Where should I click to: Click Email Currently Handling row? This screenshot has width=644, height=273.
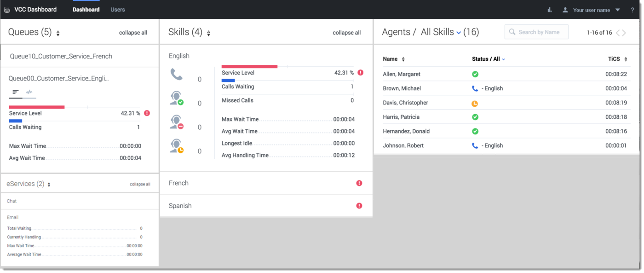(75, 237)
